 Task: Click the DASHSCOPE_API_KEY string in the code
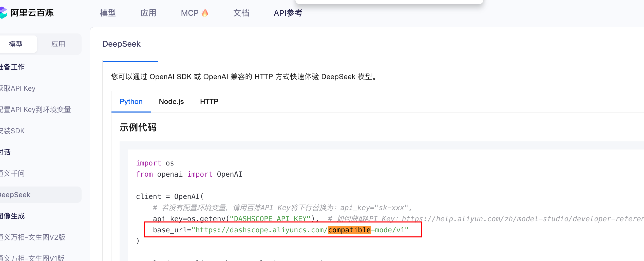click(x=270, y=219)
